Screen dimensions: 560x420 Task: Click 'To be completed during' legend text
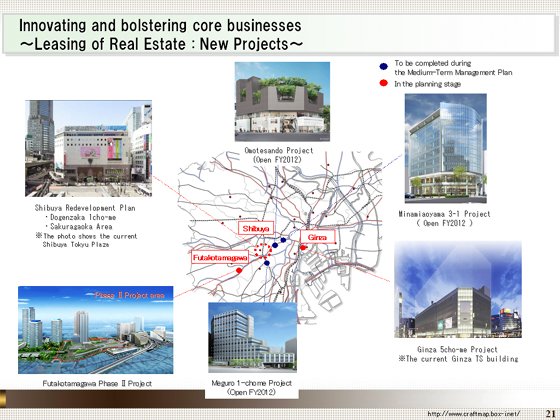(x=432, y=63)
